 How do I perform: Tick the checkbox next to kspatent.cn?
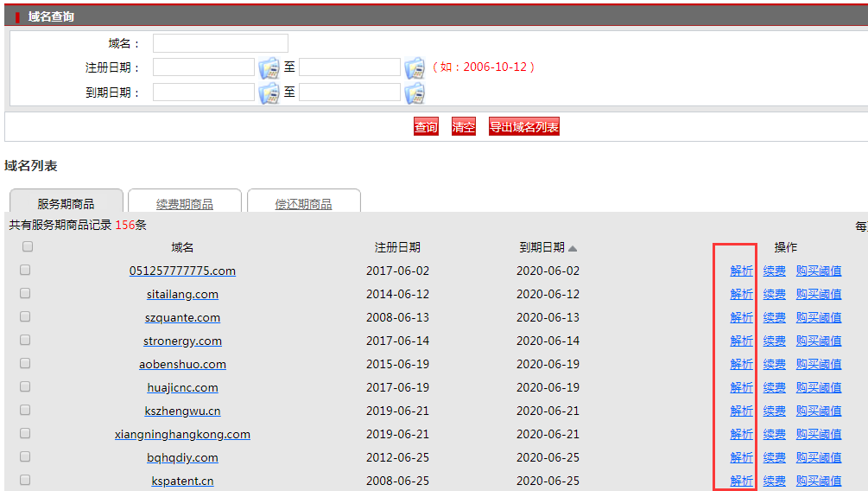(x=25, y=480)
